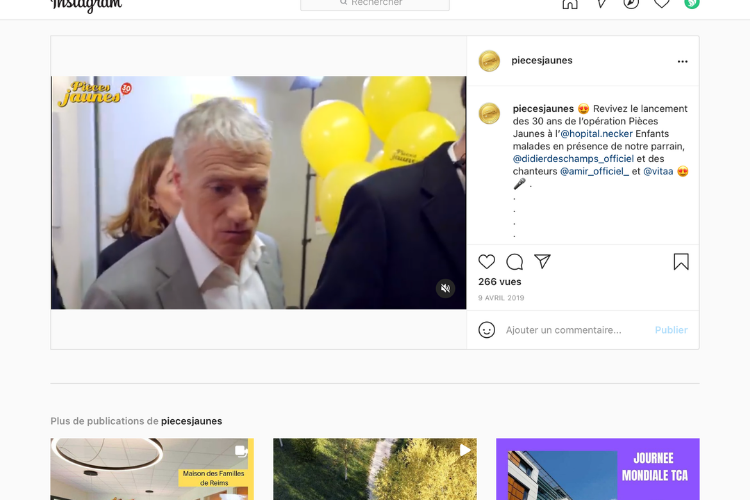The height and width of the screenshot is (500, 750).
Task: Open piecesjaunes username in post header
Action: [x=541, y=60]
